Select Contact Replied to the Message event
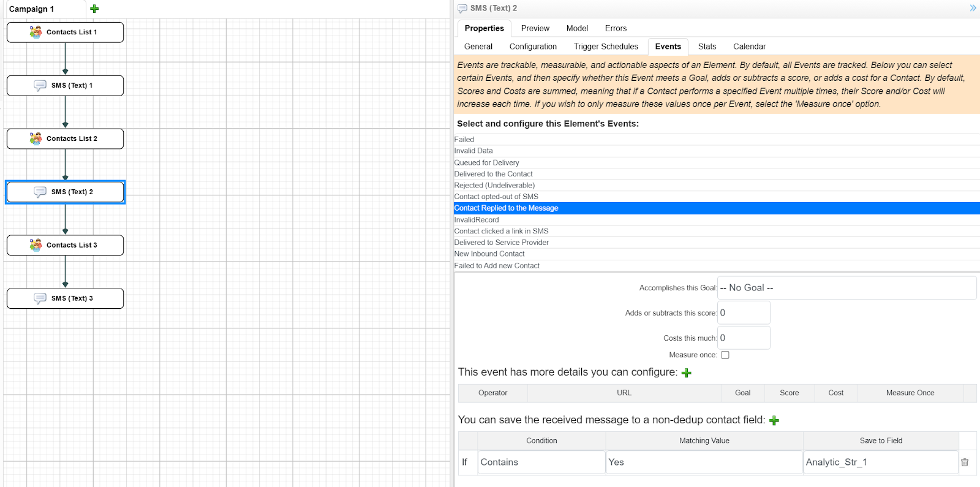Screen dimensions: 980x487 point(717,208)
